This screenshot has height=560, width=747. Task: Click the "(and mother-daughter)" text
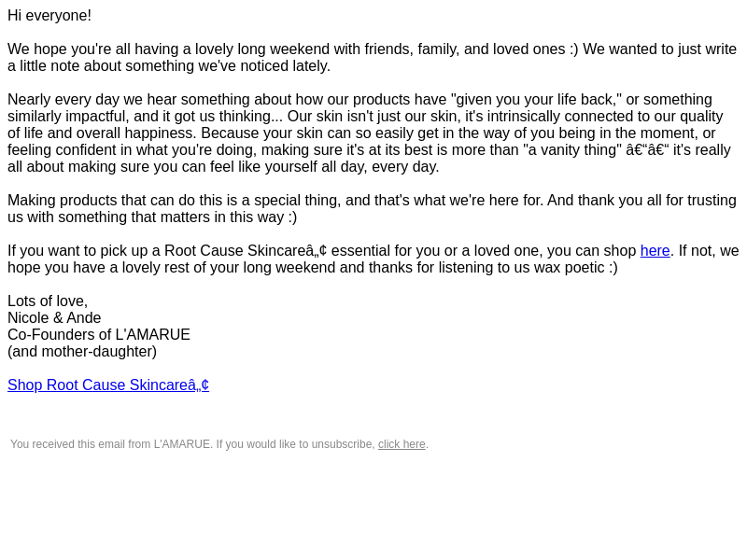click(x=82, y=352)
